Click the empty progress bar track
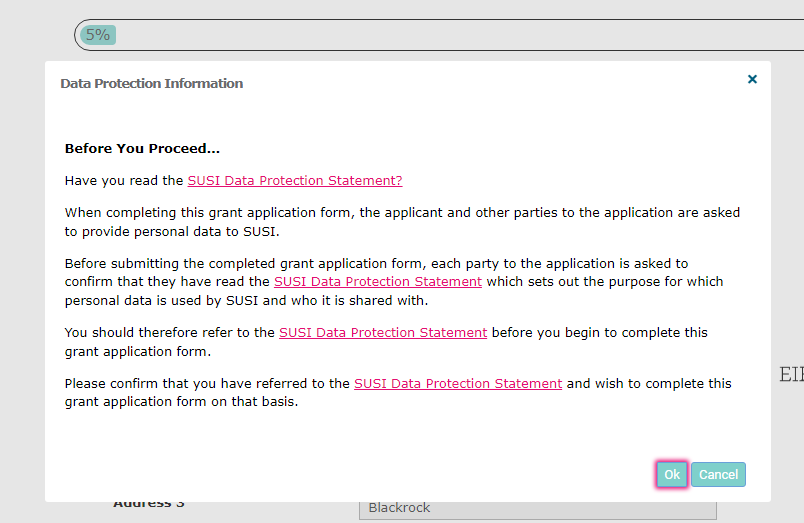804x523 pixels. [x=450, y=35]
